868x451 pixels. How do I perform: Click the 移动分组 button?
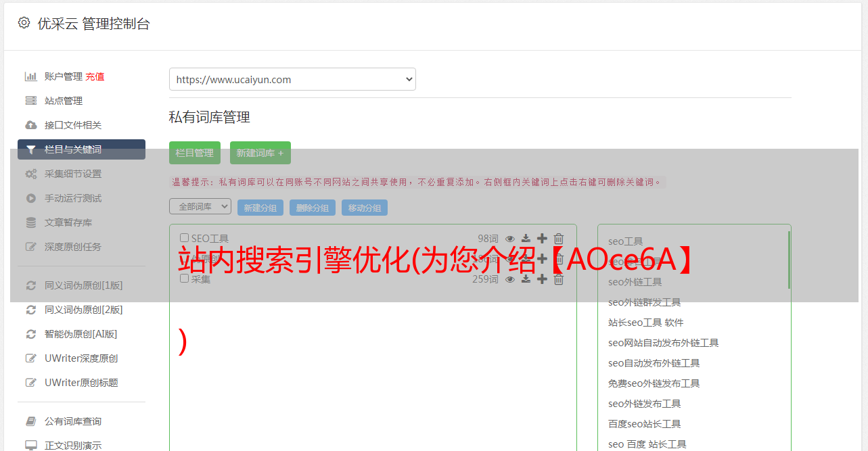tap(365, 208)
